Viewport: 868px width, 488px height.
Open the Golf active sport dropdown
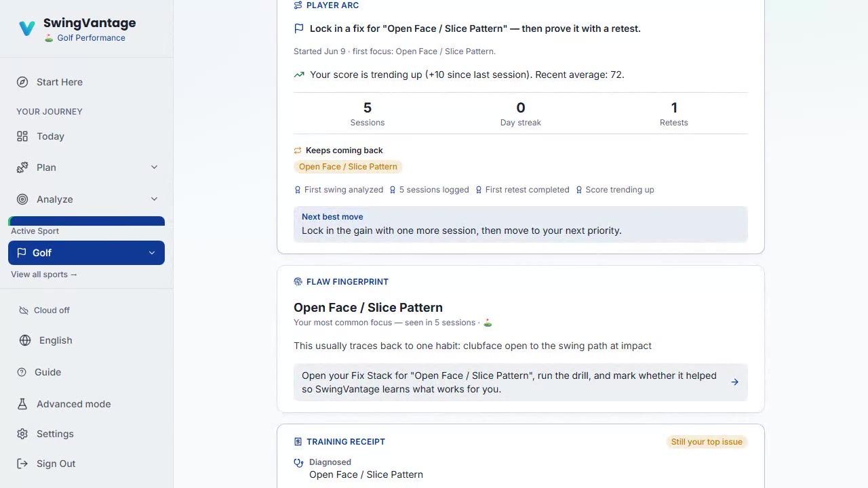[86, 253]
